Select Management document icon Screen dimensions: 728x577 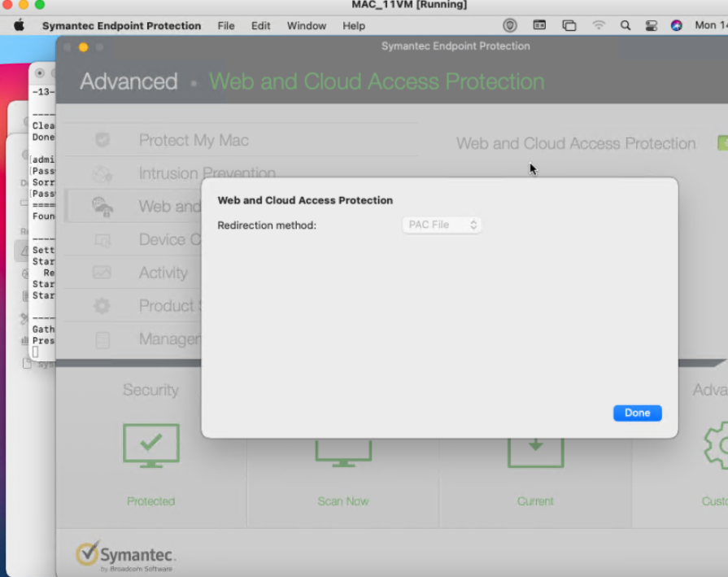pyautogui.click(x=102, y=339)
